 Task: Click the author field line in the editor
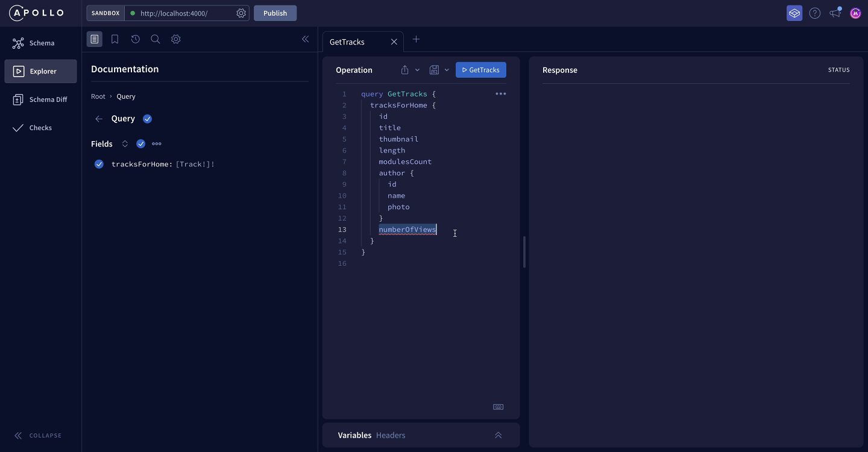pos(396,173)
